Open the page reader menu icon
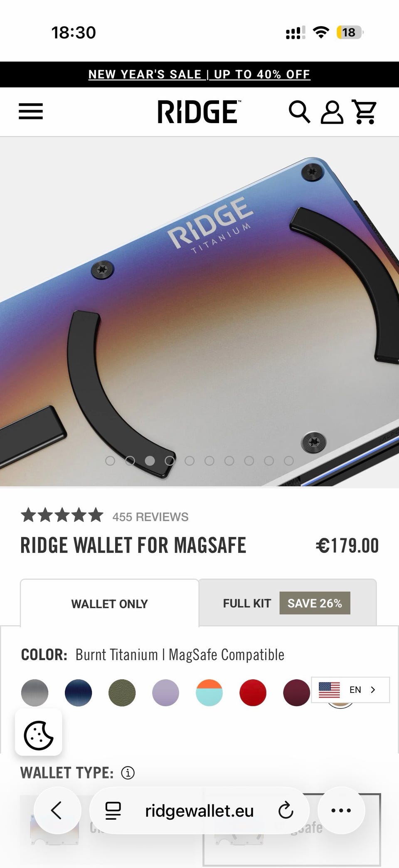399x868 pixels. pos(113,811)
